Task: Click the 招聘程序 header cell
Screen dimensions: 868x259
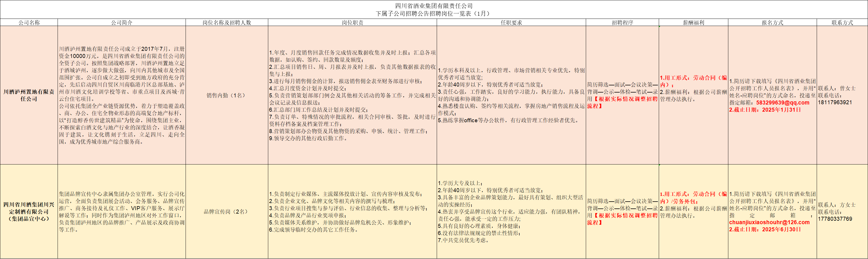Action: tap(622, 22)
